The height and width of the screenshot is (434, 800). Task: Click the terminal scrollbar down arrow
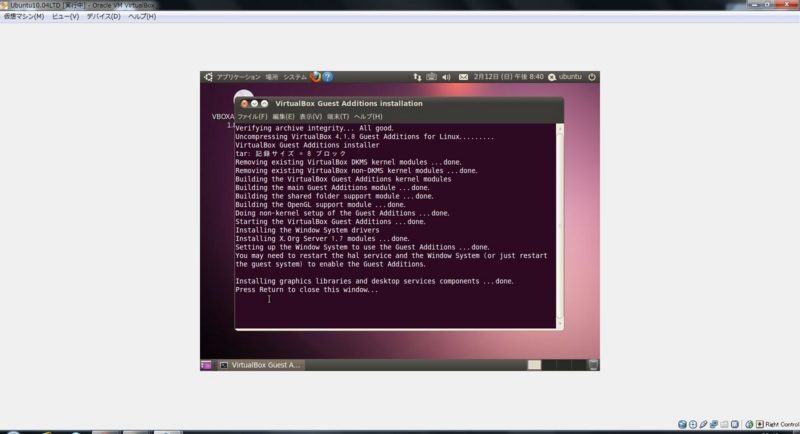(560, 324)
